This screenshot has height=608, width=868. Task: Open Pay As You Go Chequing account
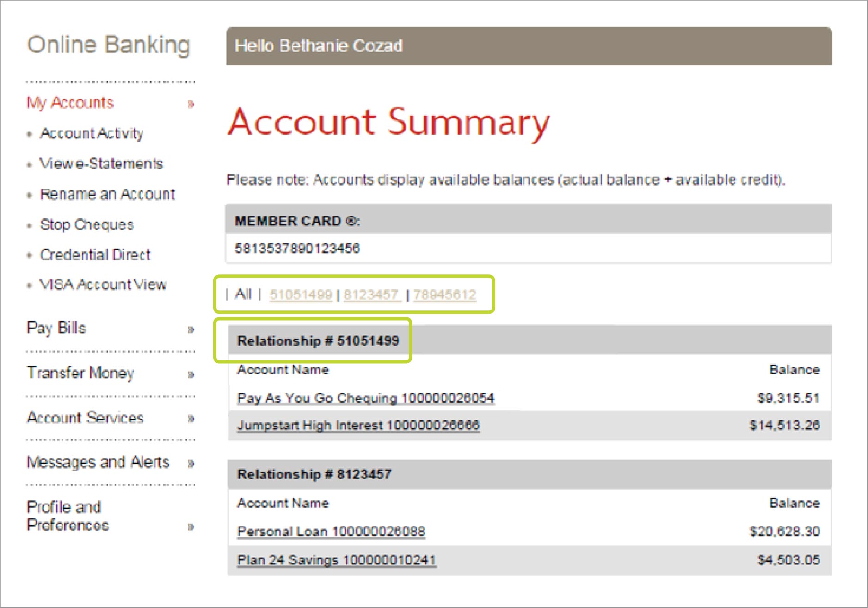[366, 398]
